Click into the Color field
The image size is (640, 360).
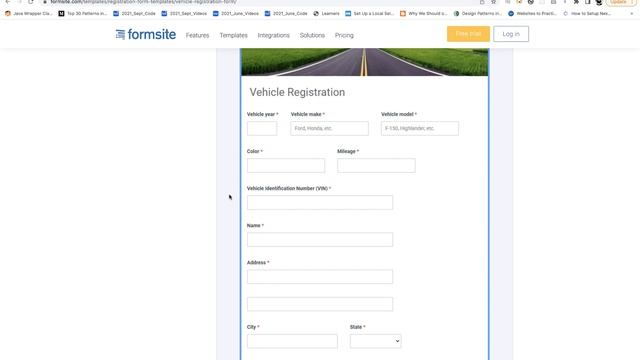point(286,166)
